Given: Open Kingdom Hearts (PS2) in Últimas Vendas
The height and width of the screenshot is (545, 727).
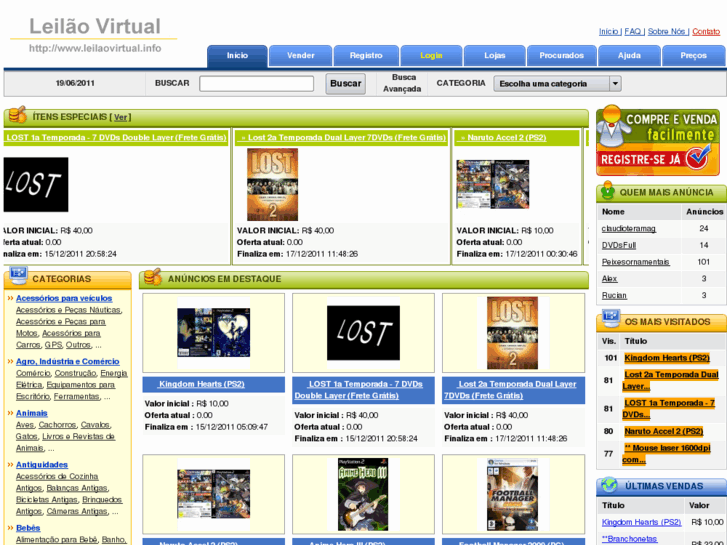Looking at the screenshot, I should pyautogui.click(x=641, y=522).
